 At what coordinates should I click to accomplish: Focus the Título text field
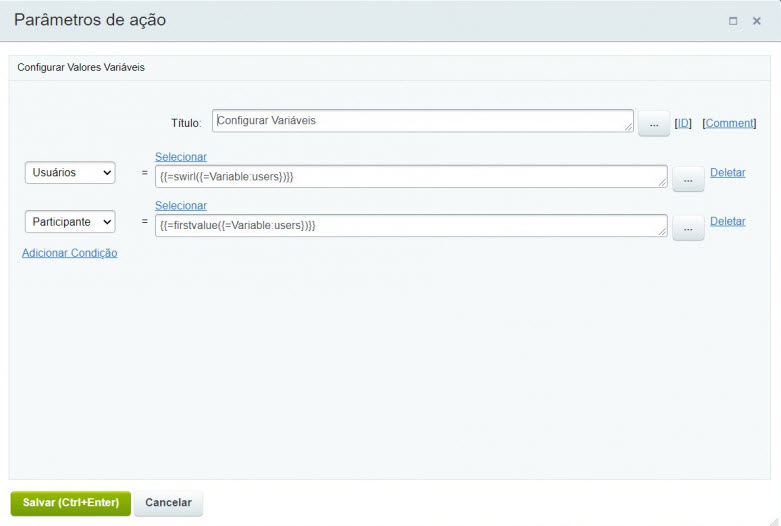[x=422, y=121]
